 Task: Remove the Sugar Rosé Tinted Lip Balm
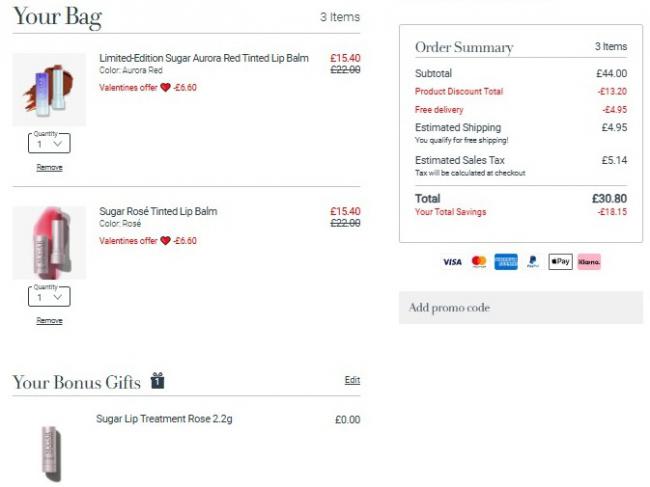[49, 321]
